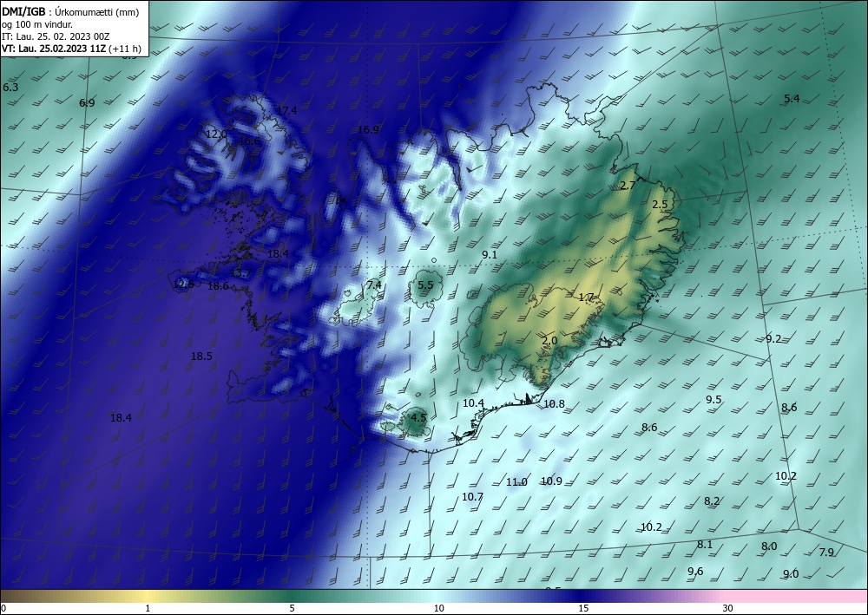Click the 11.0 value label
Screen dimensions: 868x615
[x=516, y=482]
